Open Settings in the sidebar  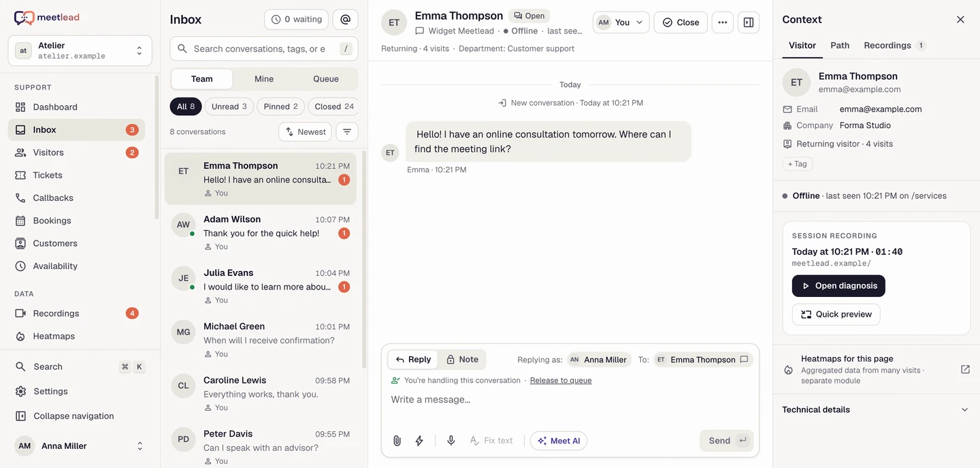pos(80,391)
